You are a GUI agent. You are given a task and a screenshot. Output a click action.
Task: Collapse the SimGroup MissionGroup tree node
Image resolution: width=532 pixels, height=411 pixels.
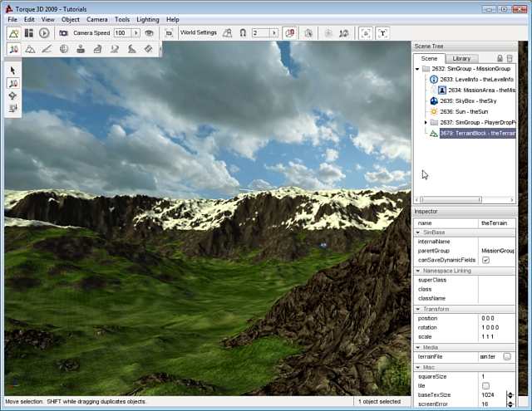(x=418, y=69)
